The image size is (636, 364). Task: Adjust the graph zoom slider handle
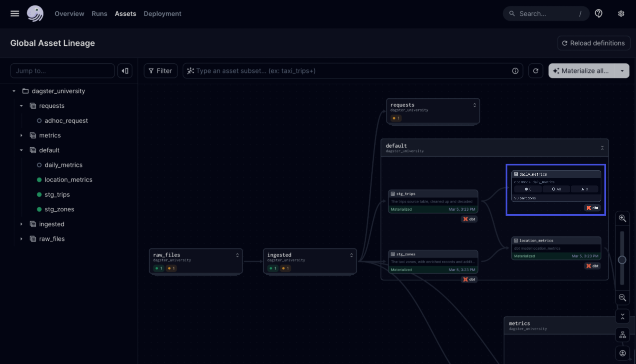[x=622, y=260]
